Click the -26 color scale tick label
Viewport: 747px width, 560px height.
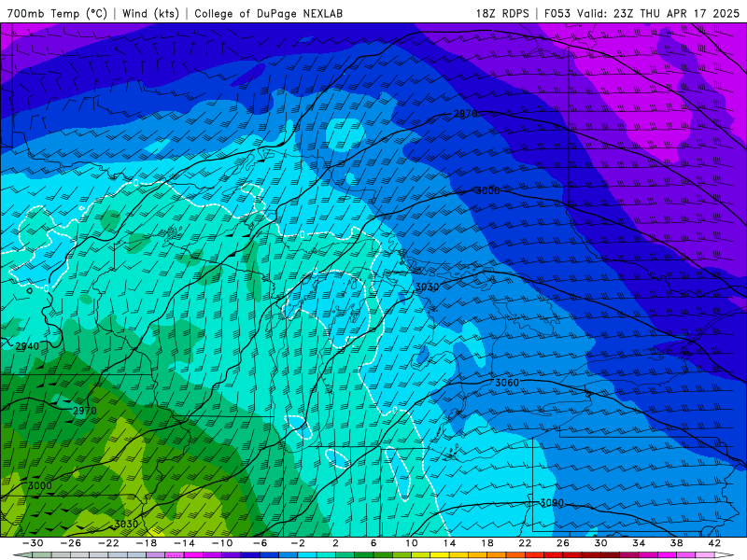tap(71, 543)
